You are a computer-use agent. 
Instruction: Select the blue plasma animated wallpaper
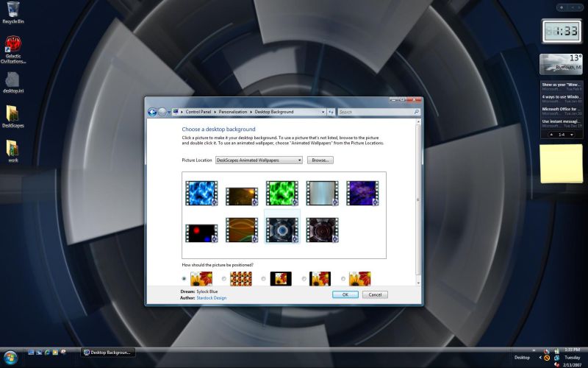click(x=201, y=193)
